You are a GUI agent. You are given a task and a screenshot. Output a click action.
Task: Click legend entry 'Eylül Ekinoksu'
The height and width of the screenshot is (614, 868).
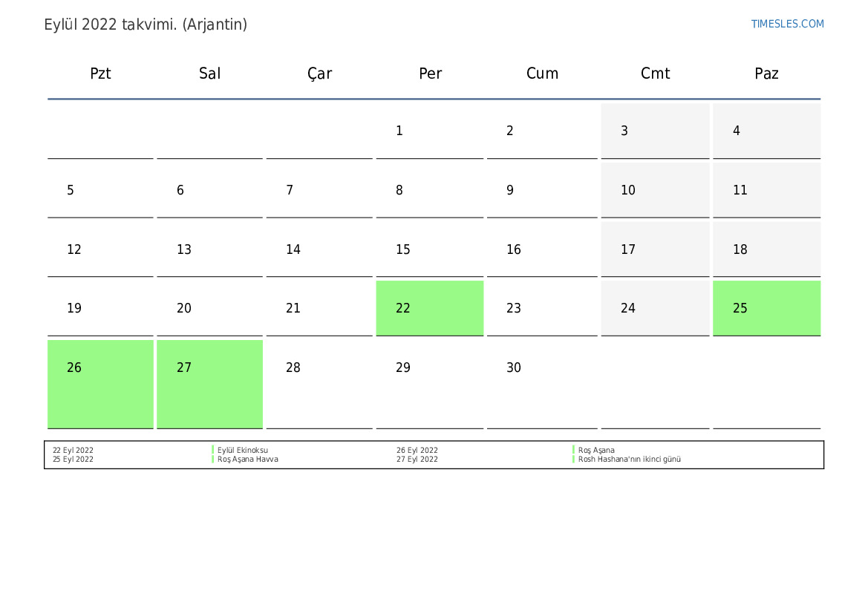(x=243, y=450)
